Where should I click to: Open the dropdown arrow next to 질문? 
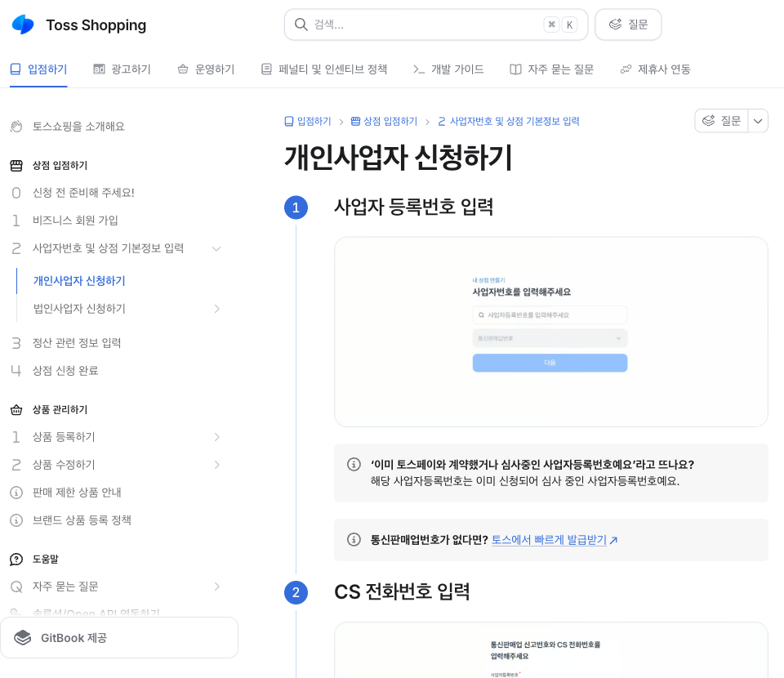coord(758,121)
